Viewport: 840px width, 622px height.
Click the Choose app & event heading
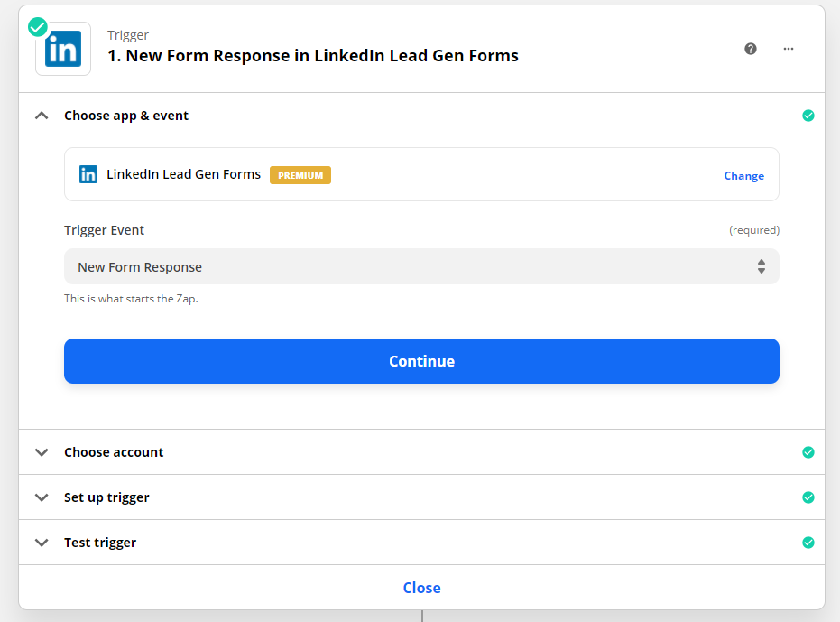click(x=126, y=116)
